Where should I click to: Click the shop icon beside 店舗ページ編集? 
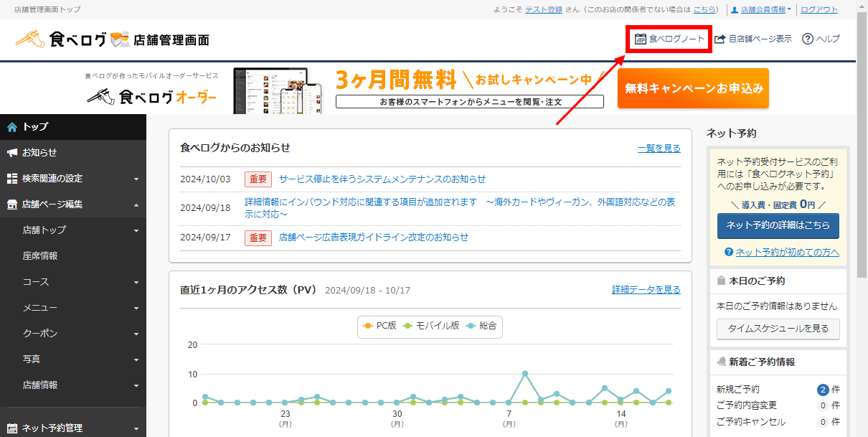12,205
